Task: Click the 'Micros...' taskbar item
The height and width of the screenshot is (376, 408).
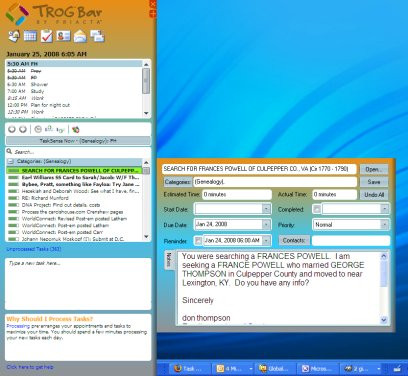Action: pos(318,369)
